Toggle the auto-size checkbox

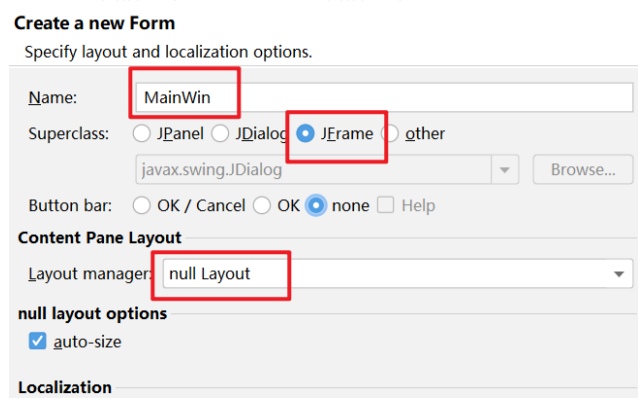click(x=37, y=341)
